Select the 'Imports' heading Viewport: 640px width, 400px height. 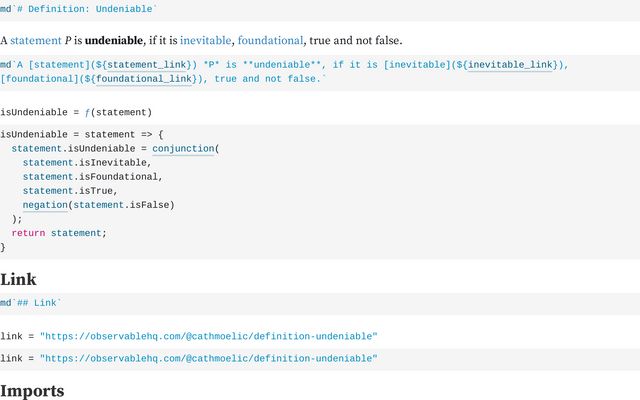pos(32,391)
